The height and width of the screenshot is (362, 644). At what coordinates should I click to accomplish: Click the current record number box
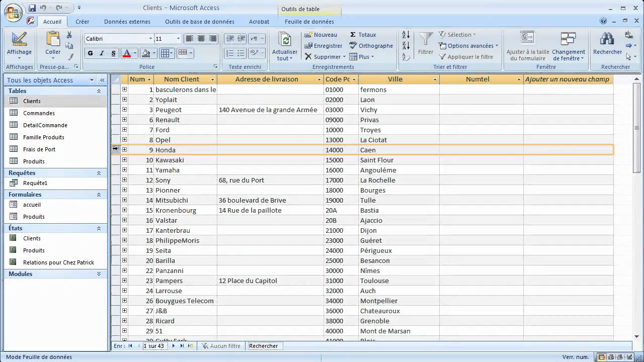coord(154,346)
